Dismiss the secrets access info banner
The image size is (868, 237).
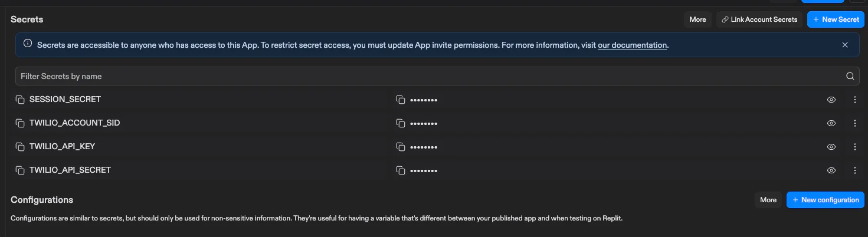(x=845, y=45)
